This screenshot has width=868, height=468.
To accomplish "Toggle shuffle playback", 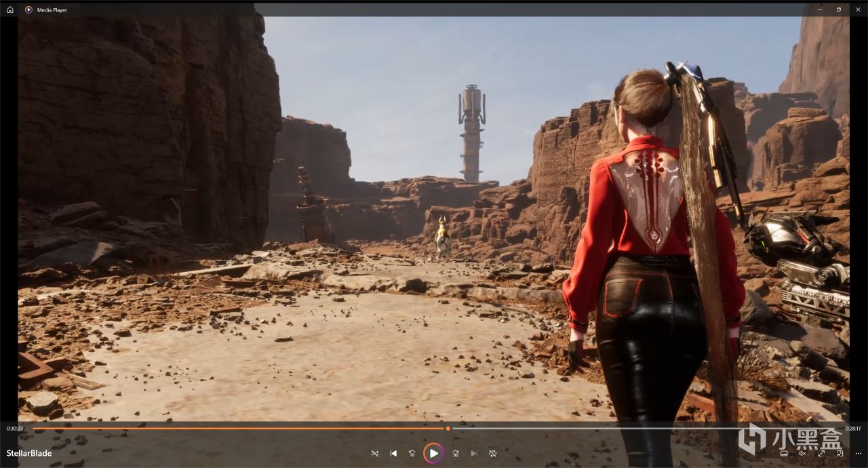I will (375, 453).
